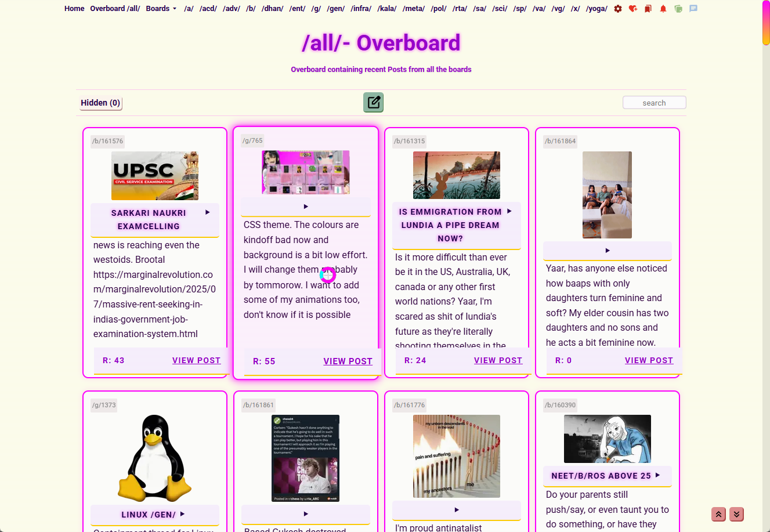Jump to page top with double-up arrow
The width and height of the screenshot is (770, 532).
[718, 515]
